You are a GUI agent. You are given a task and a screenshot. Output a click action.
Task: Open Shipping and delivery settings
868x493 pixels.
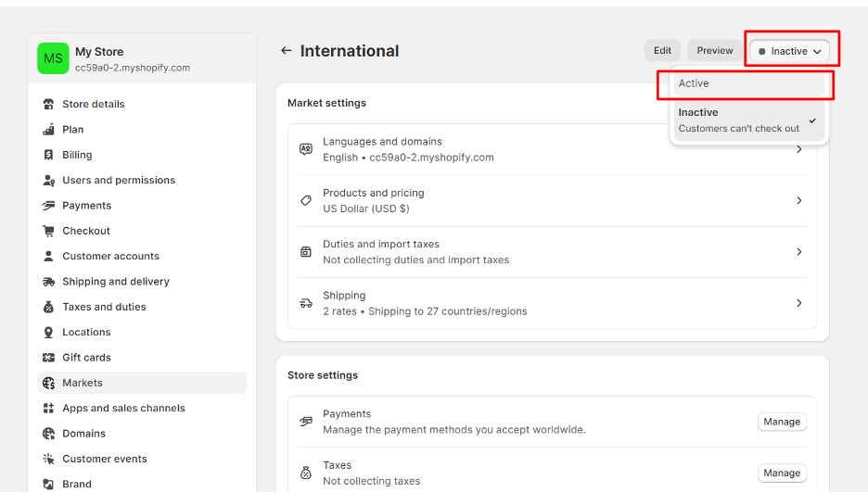pyautogui.click(x=142, y=282)
